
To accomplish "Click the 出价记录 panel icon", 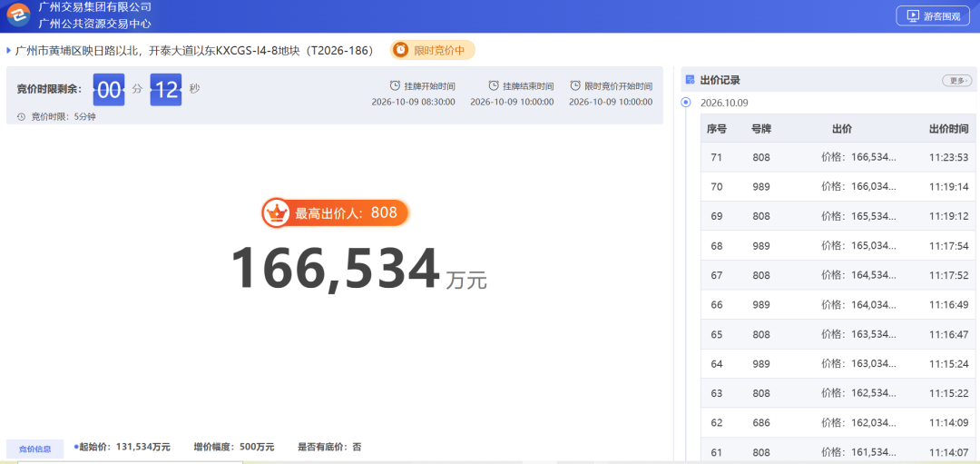I will pyautogui.click(x=690, y=80).
